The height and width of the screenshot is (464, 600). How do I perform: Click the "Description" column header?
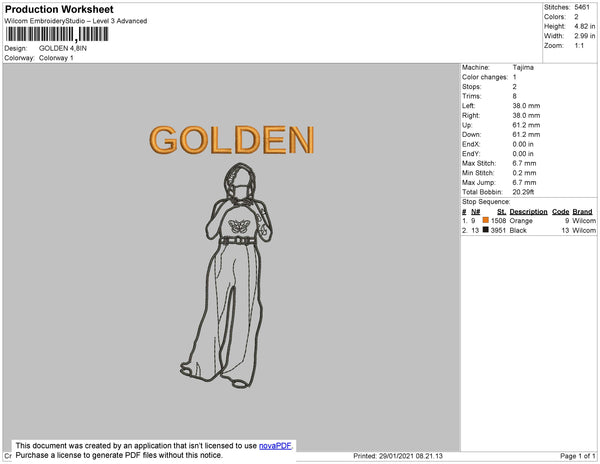click(x=528, y=212)
